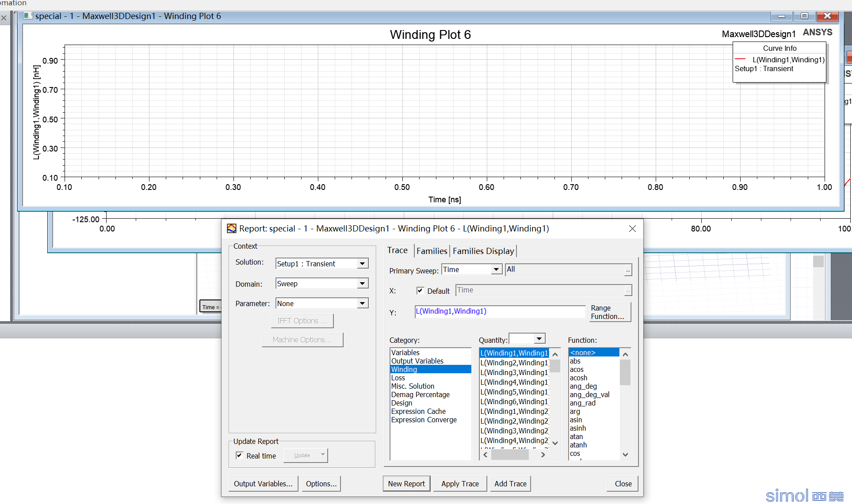Click the New Report button

(x=406, y=484)
